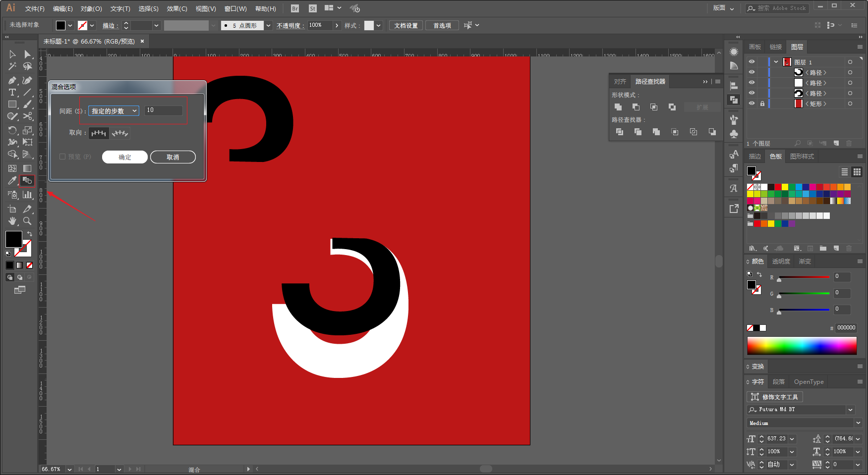Click the Unite shape mode icon
The image size is (868, 475).
618,107
